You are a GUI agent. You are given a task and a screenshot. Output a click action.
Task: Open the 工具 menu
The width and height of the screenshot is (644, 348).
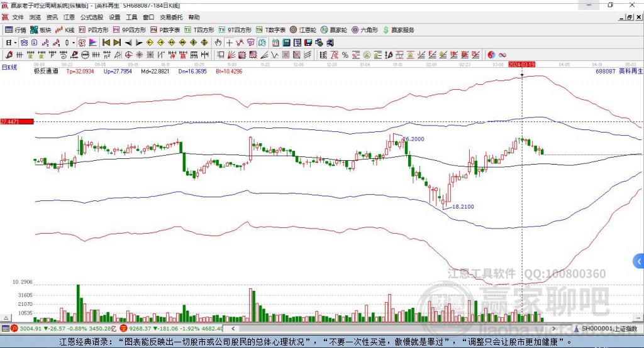pyautogui.click(x=131, y=17)
